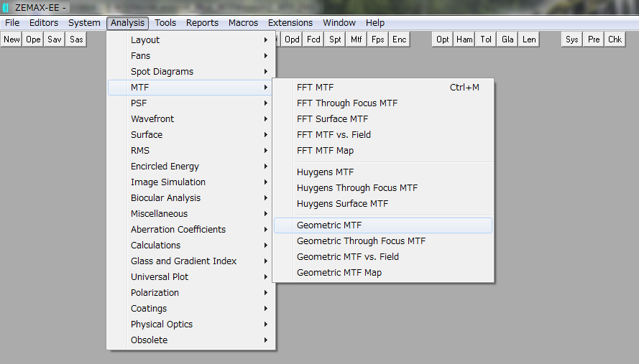Click the Fcd toolbar button
This screenshot has width=639, height=364.
(313, 39)
